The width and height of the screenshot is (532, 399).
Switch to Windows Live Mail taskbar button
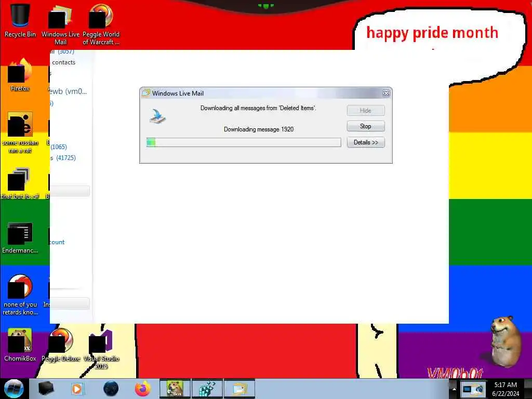click(x=239, y=389)
